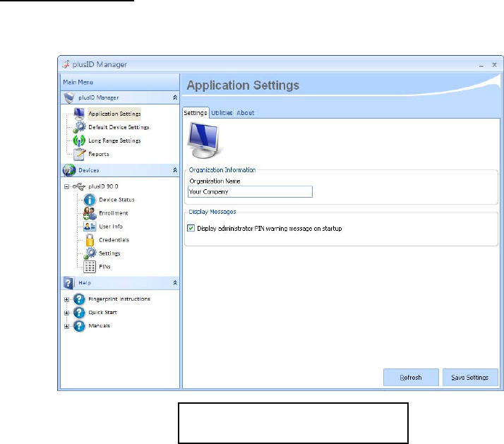Collapse the plusID 90 0 tree node
Screen dimensions: 504x444
[66, 186]
